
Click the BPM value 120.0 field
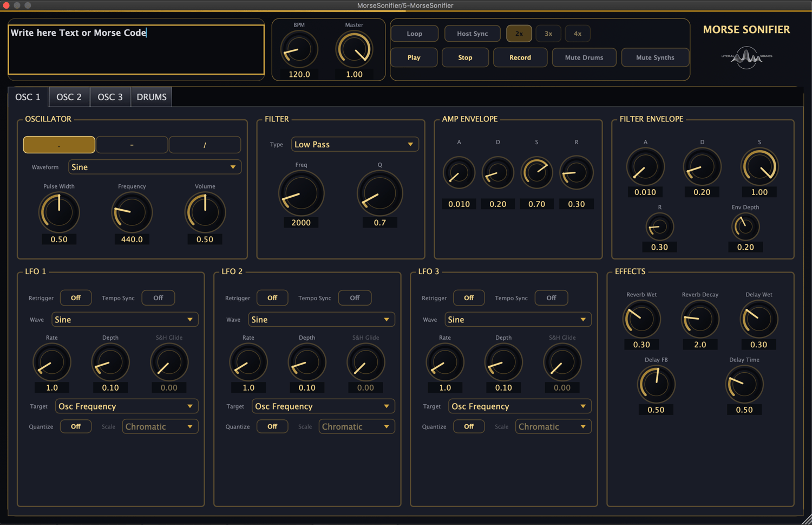(299, 74)
